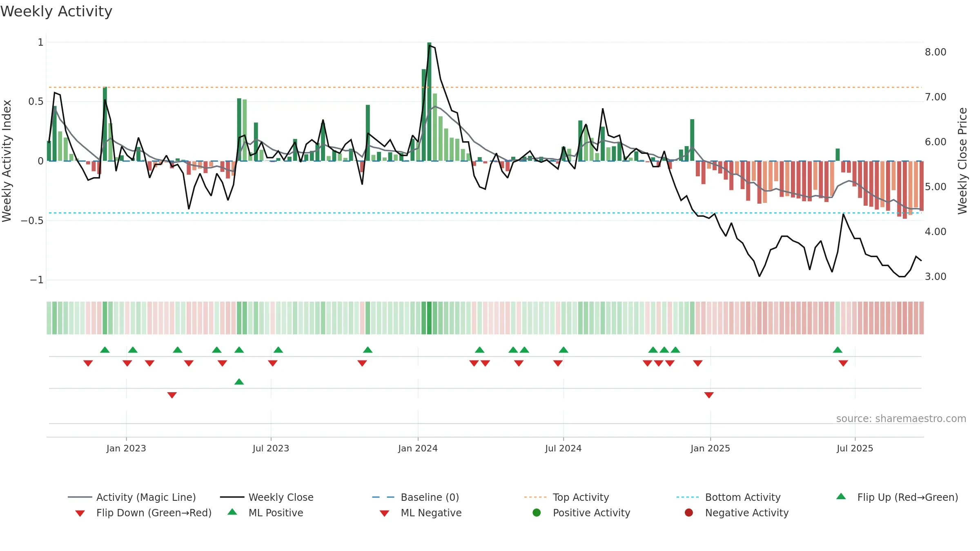Viewport: 980px width, 551px height.
Task: Click the Weekly Activity chart title
Action: (x=56, y=11)
